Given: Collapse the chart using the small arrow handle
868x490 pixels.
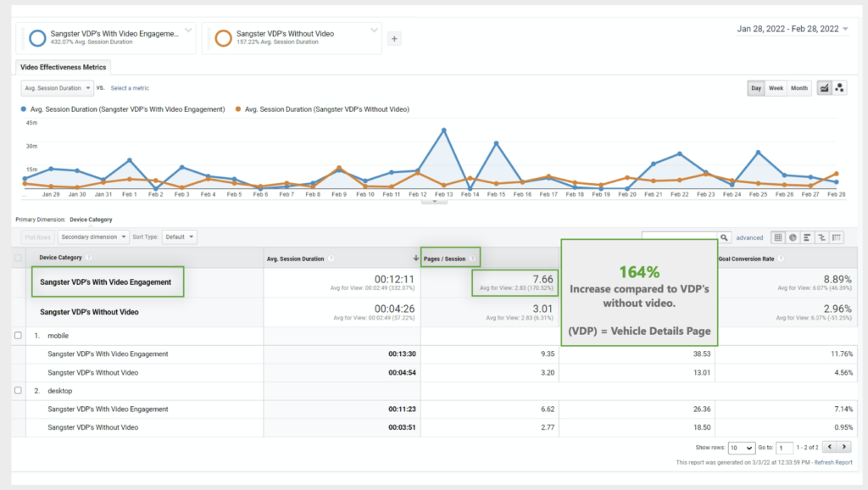Looking at the screenshot, I should (435, 202).
